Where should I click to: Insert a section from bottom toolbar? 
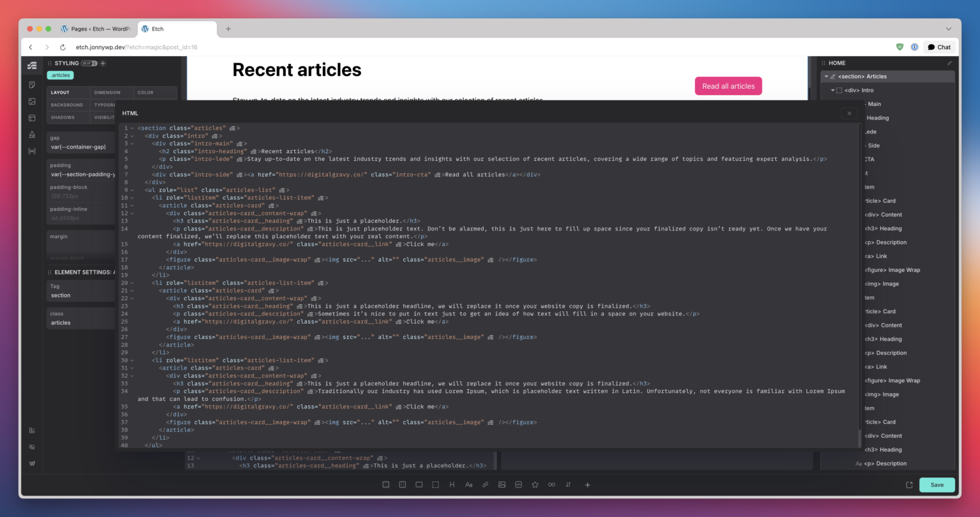(x=386, y=484)
